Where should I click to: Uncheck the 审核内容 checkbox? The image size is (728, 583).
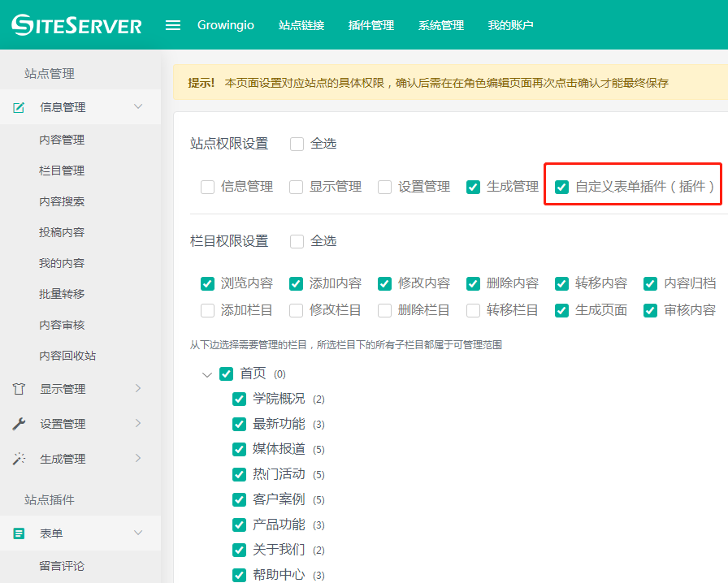pyautogui.click(x=651, y=310)
